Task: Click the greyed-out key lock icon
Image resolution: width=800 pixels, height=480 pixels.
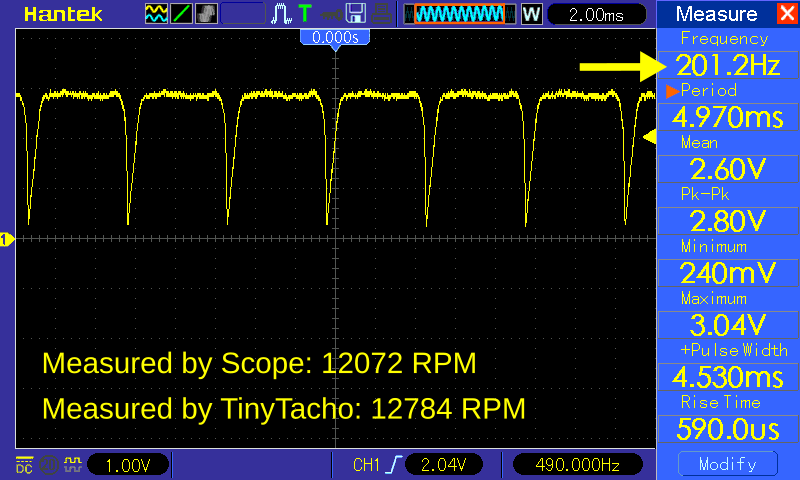Action: coord(331,14)
